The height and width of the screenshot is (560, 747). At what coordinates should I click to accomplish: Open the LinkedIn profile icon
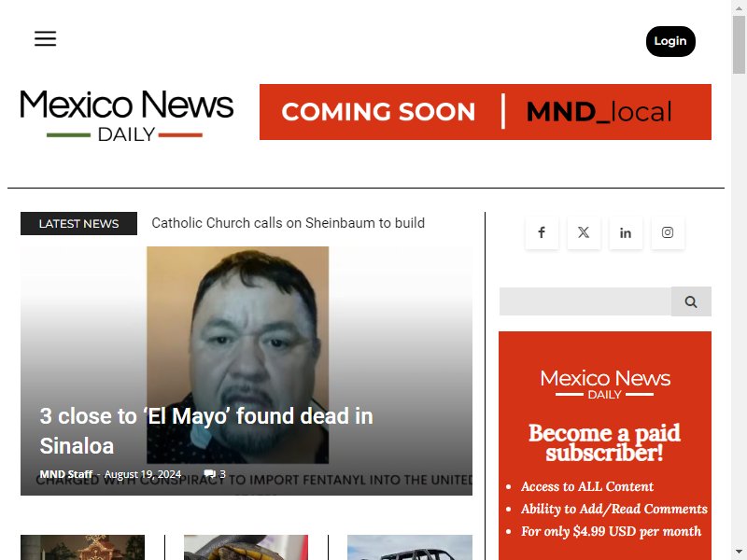coord(626,232)
